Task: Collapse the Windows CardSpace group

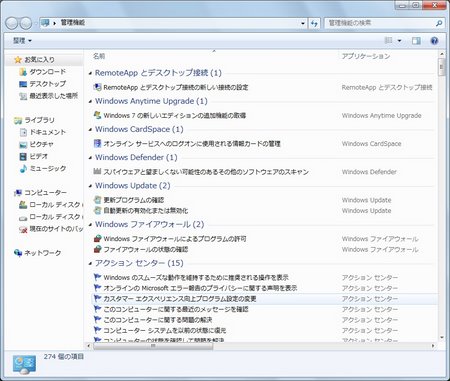Action: point(90,130)
